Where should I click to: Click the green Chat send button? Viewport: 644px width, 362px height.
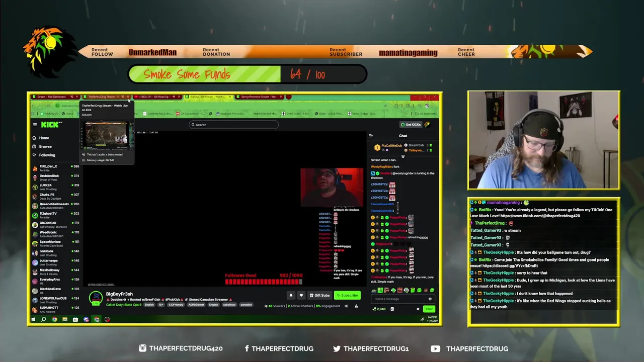coord(428,309)
